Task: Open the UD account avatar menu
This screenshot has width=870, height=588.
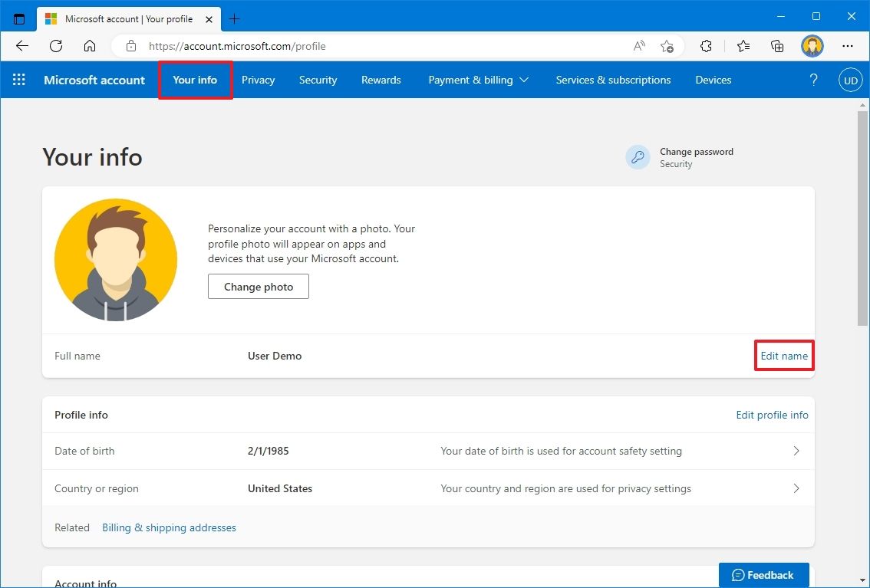Action: [850, 79]
